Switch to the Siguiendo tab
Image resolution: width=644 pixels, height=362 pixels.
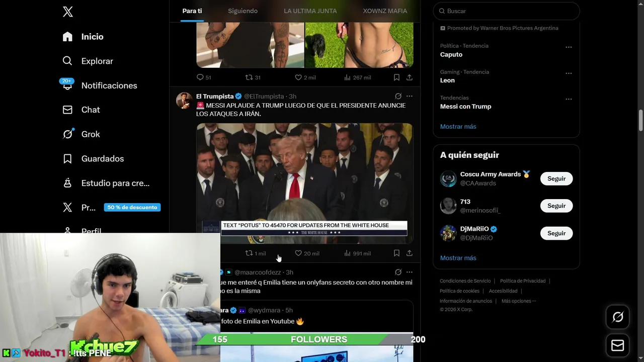coord(243,11)
